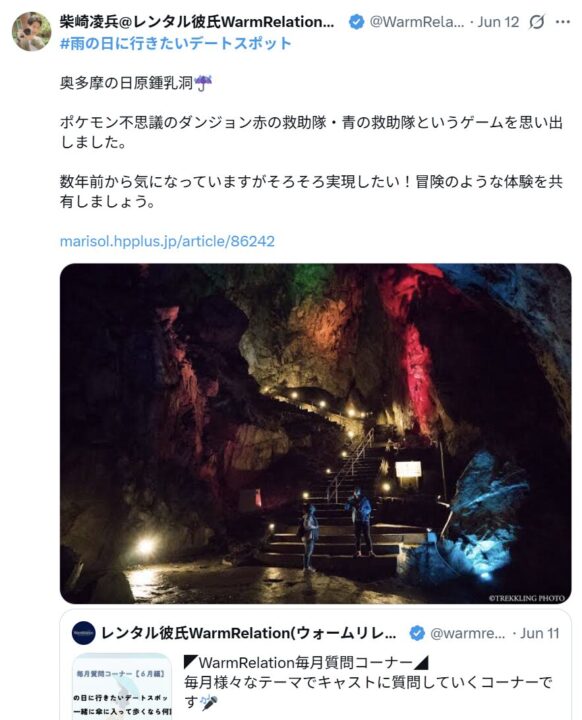Click the tweet body text about ポケモン不思議のダンジョン
Screen dimensions: 582x720
tap(311, 132)
